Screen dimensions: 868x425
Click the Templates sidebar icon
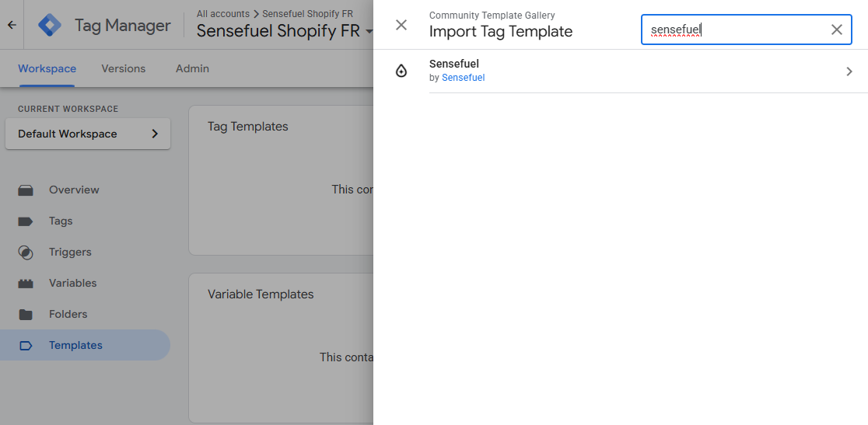[26, 346]
